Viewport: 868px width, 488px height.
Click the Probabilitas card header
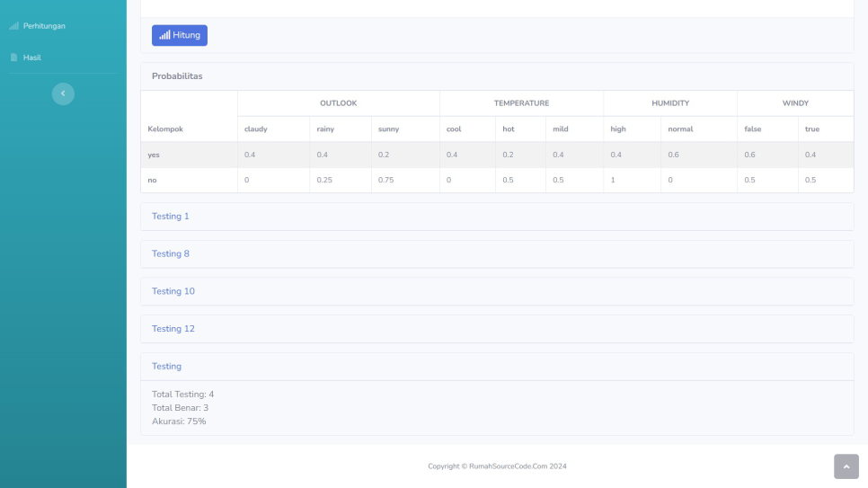tap(177, 76)
